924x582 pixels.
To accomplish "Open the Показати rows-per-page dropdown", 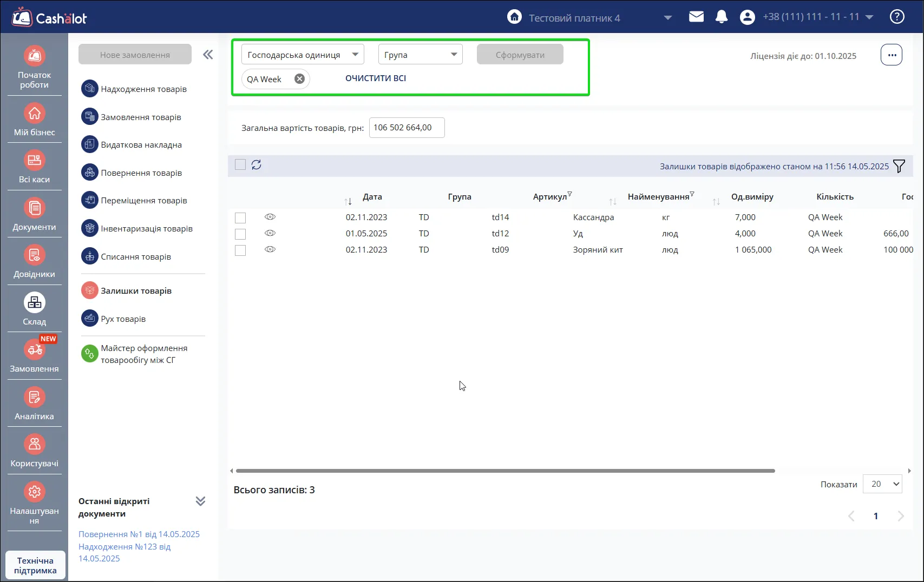I will [882, 484].
